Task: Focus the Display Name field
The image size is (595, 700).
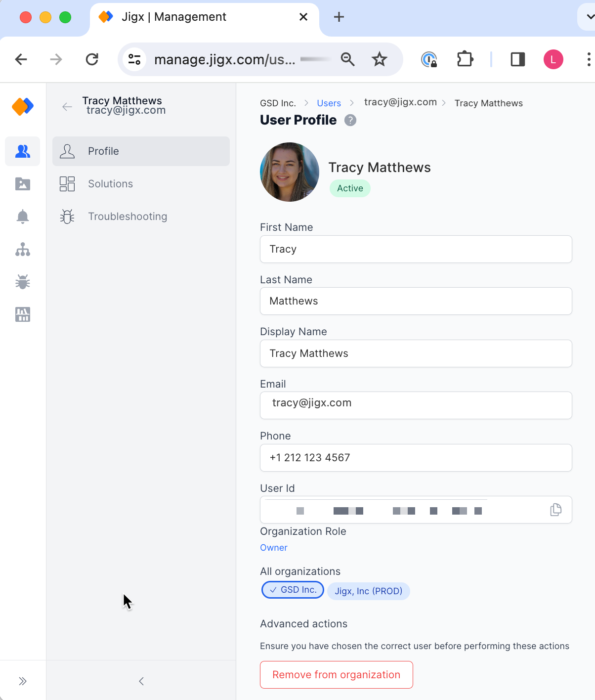Action: point(416,353)
